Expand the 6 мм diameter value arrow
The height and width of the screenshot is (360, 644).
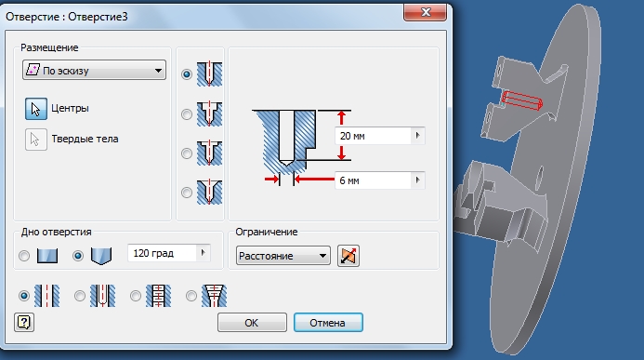pos(417,180)
